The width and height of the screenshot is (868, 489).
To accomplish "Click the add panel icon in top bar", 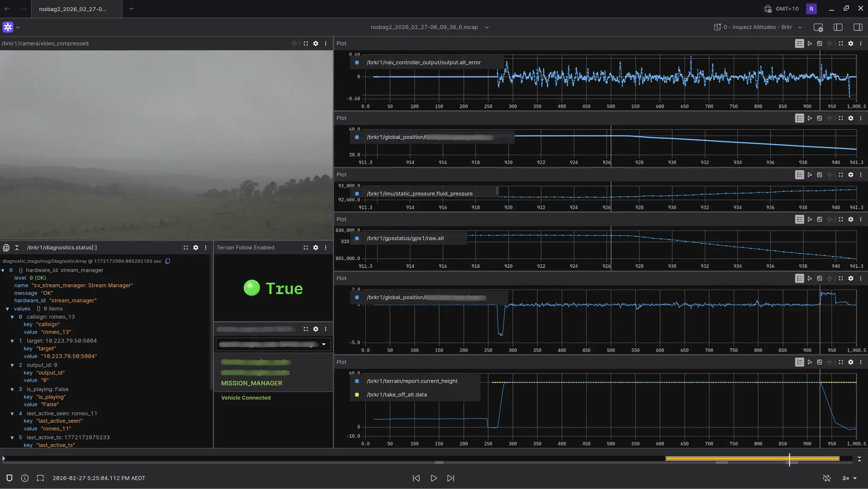I will pyautogui.click(x=818, y=27).
